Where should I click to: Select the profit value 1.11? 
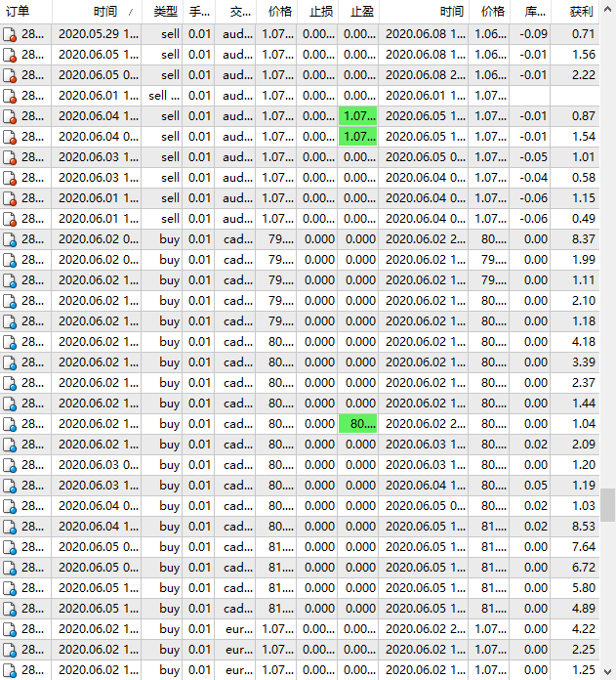click(x=584, y=280)
